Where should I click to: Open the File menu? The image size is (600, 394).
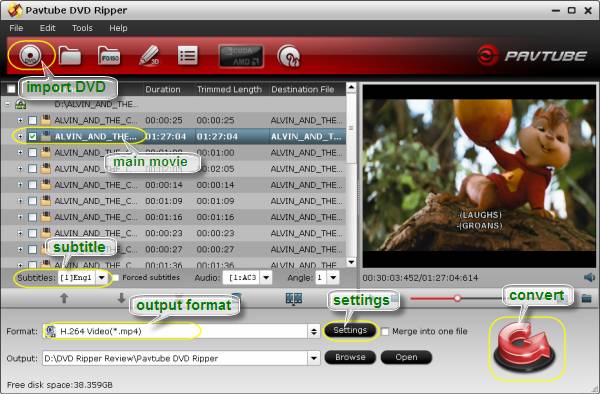tap(16, 28)
